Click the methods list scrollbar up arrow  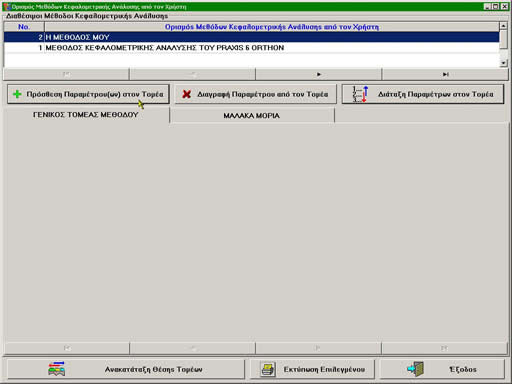tap(503, 26)
